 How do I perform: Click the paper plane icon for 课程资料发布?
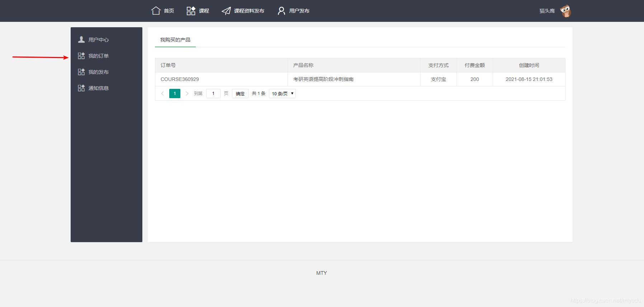[226, 11]
